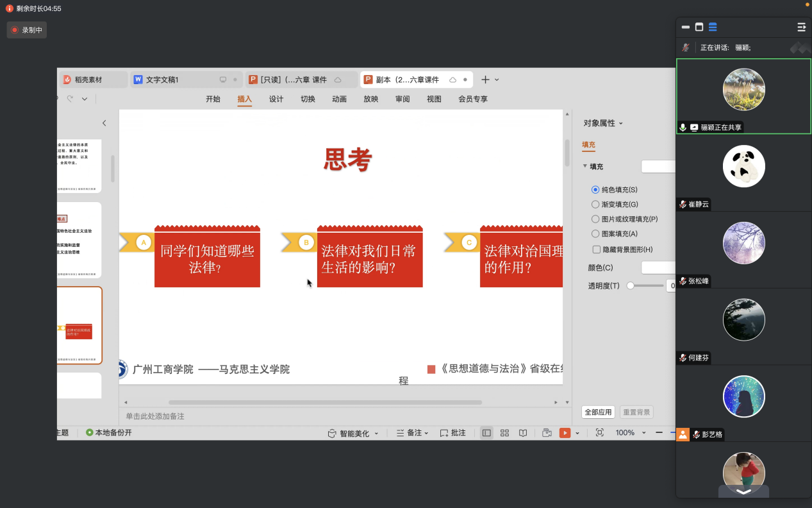
Task: Click the fit-to-window zoom icon
Action: point(599,433)
